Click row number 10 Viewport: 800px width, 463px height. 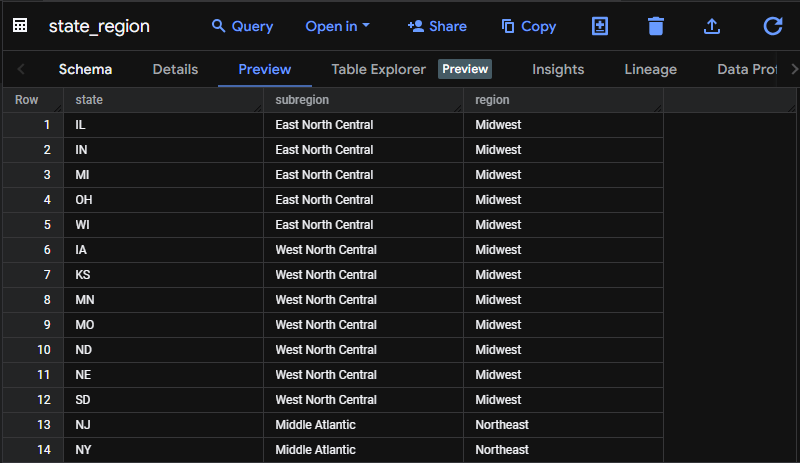coord(44,350)
